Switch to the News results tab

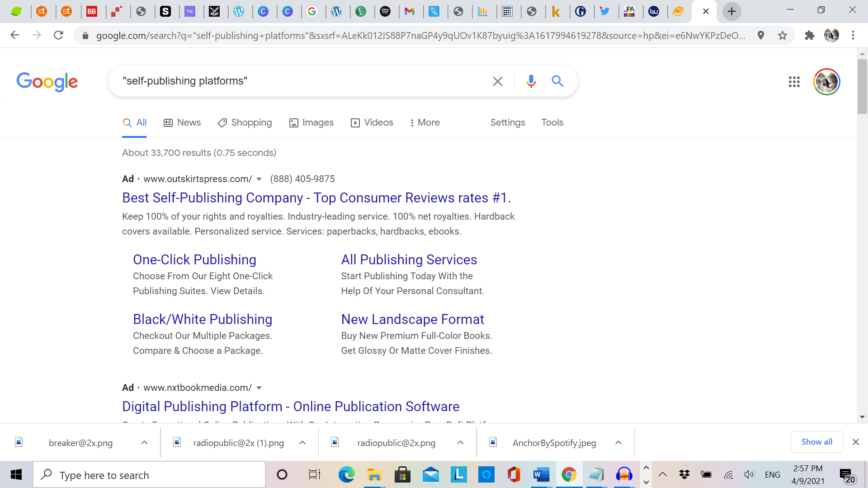pyautogui.click(x=182, y=122)
